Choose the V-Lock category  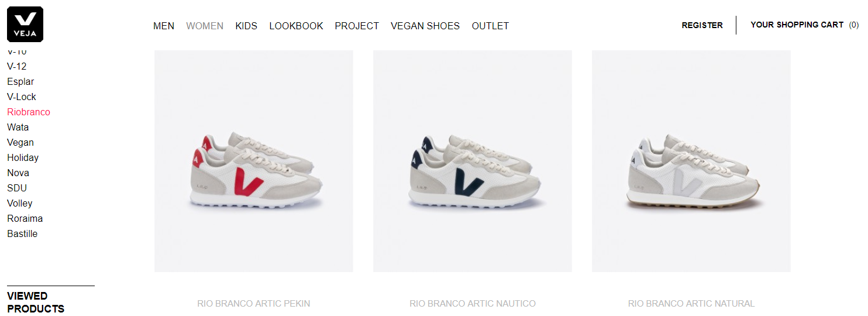(22, 97)
